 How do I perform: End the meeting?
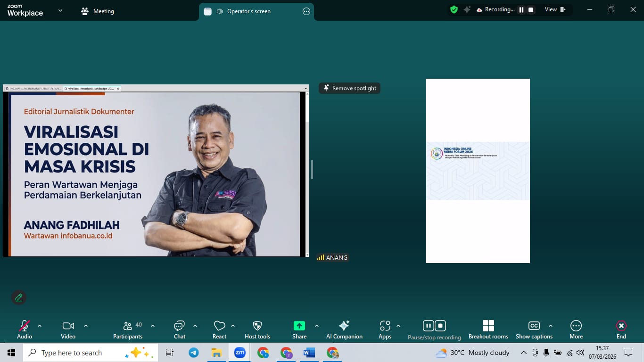(x=621, y=326)
